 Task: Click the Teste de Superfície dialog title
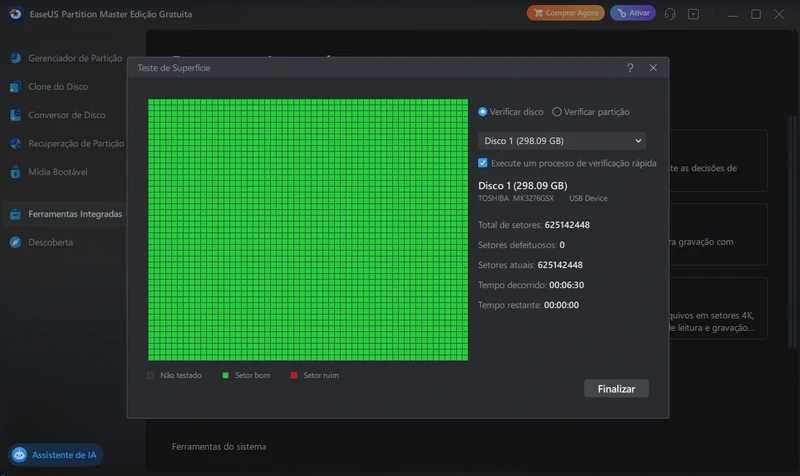173,68
